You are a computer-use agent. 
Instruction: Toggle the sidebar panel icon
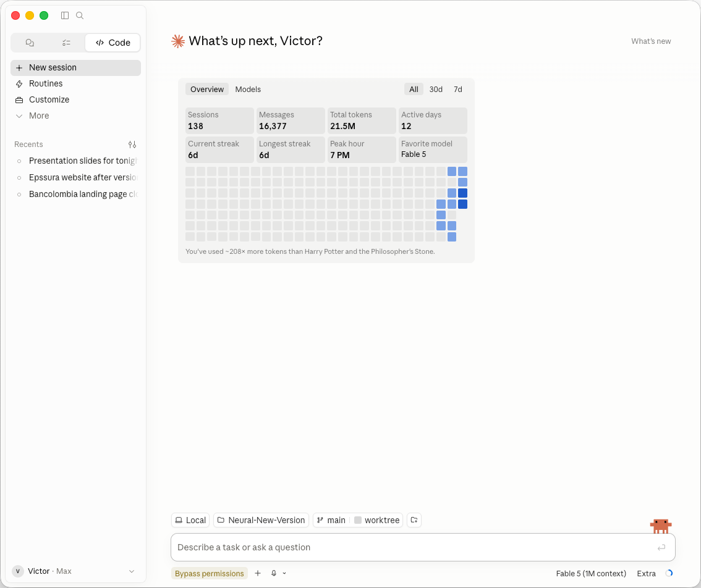(65, 15)
